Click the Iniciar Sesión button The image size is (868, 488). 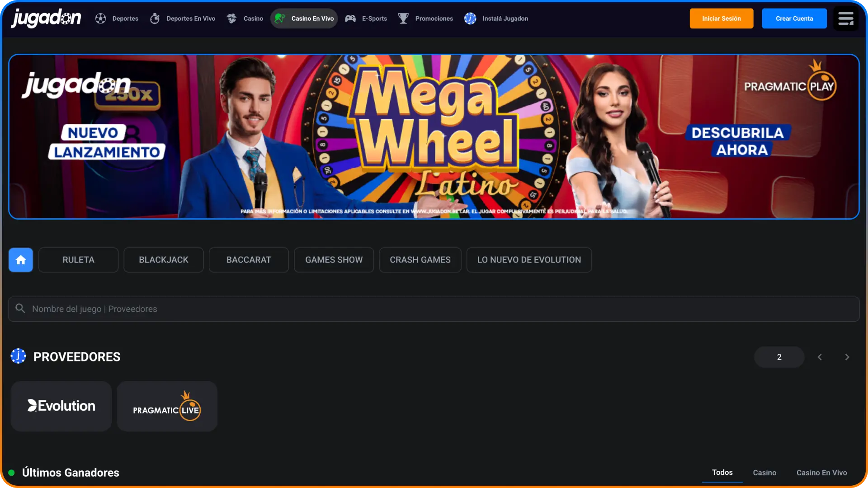tap(722, 19)
